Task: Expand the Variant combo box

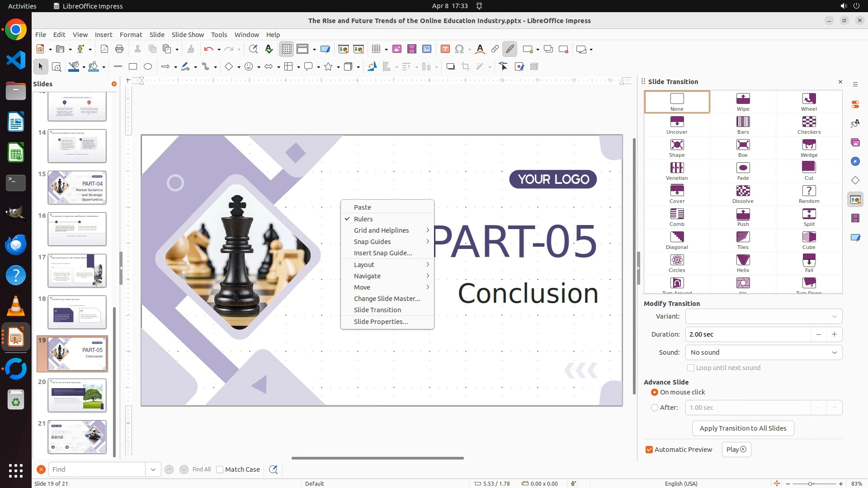Action: (764, 316)
